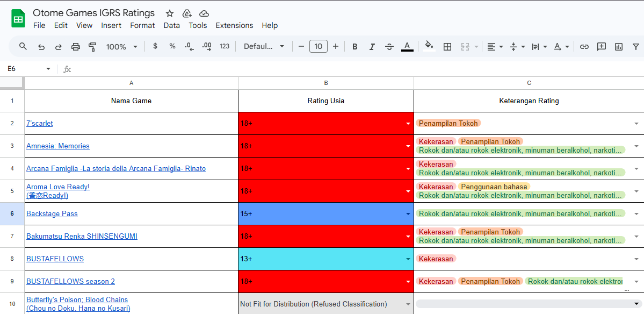Click the move to Drive folder icon
The height and width of the screenshot is (314, 644).
(x=186, y=13)
